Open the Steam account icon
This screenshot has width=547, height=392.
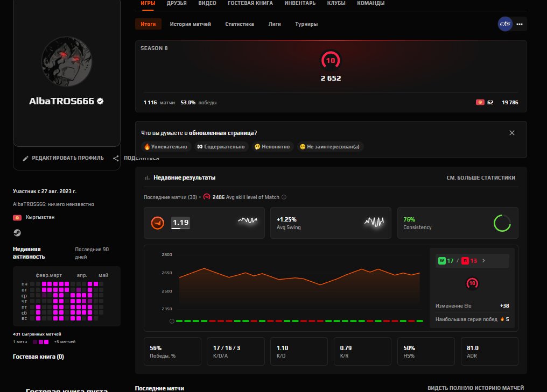coord(17,232)
